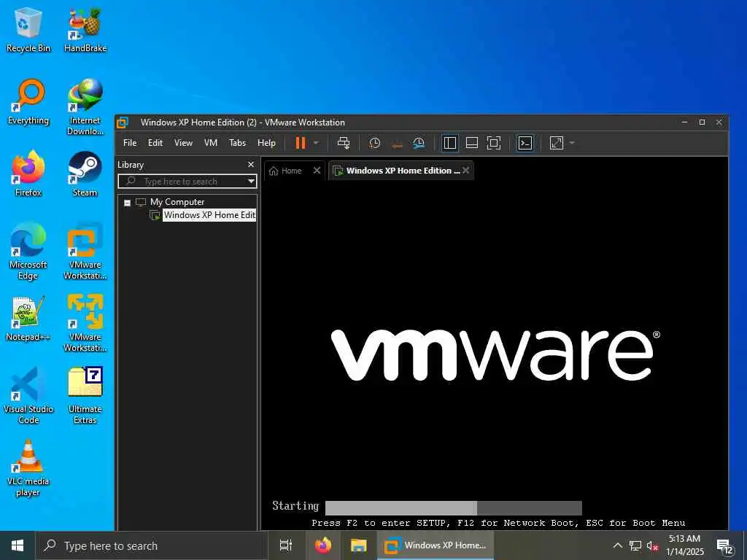Open the Edit menu

(x=155, y=143)
